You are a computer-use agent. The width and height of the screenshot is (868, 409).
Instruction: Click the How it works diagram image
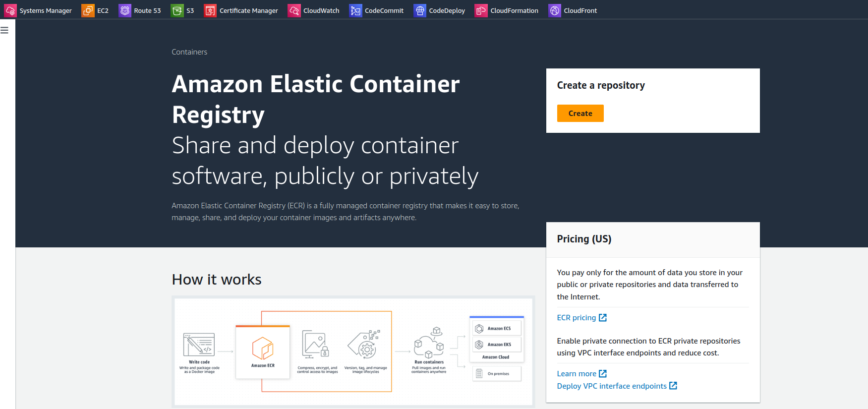353,351
